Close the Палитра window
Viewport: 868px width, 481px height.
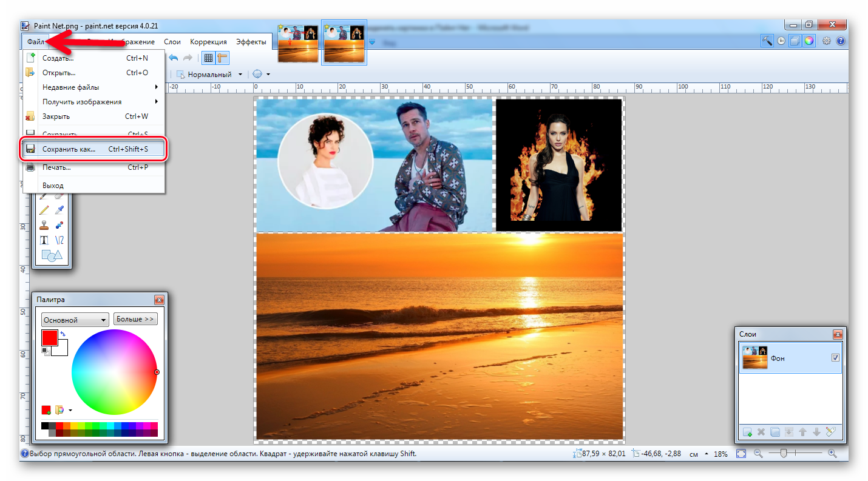click(159, 300)
